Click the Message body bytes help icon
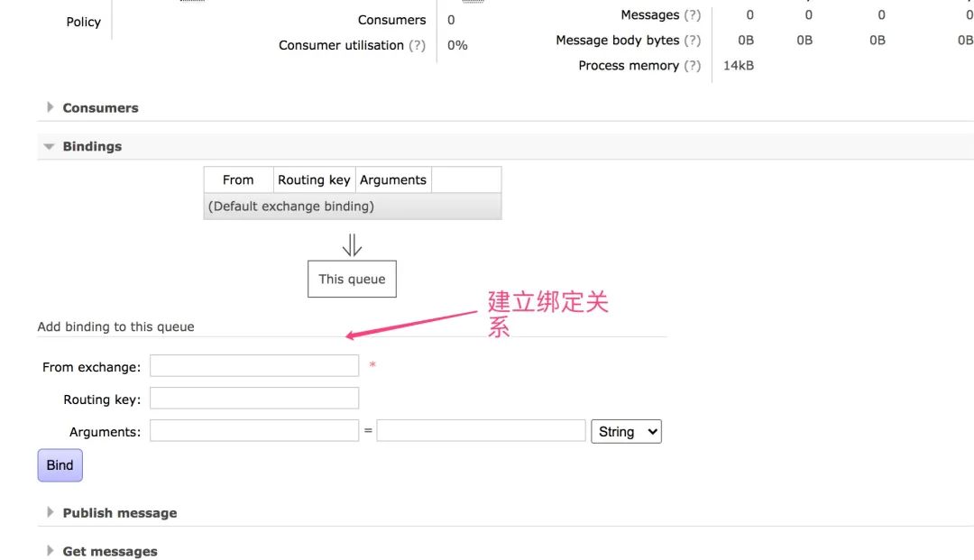Viewport: 974px width, 560px height. [x=692, y=41]
